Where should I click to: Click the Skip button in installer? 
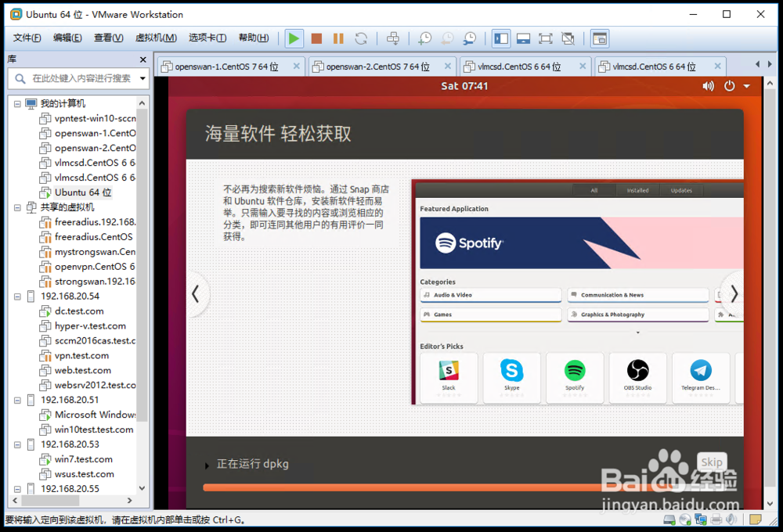[712, 462]
